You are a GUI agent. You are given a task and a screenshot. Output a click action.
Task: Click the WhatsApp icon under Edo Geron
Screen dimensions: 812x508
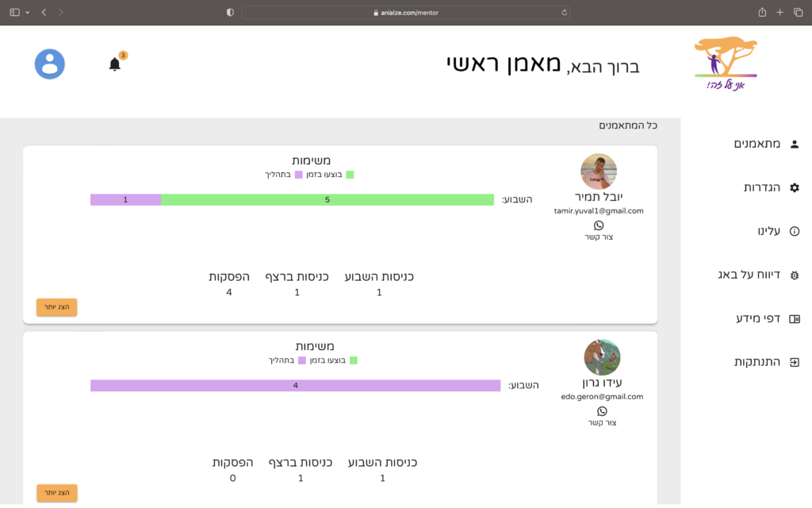[602, 411]
